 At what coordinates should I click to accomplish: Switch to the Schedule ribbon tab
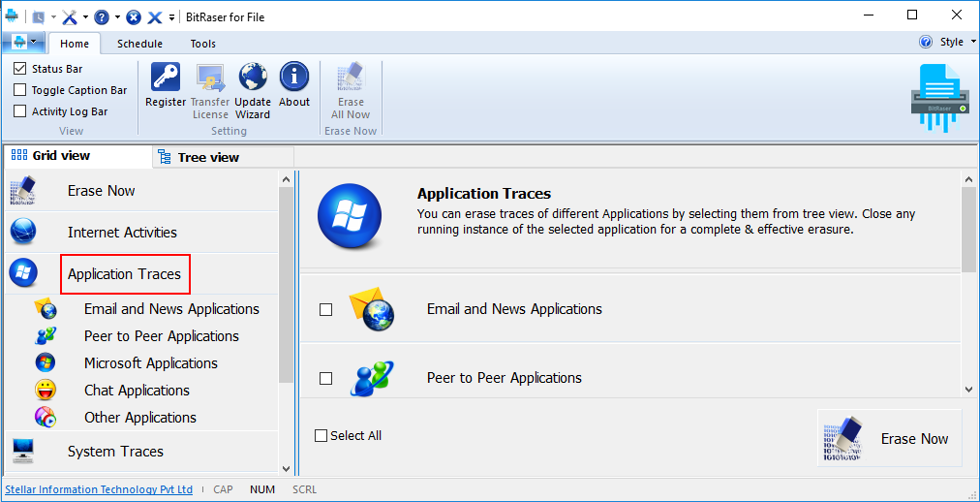click(x=140, y=44)
